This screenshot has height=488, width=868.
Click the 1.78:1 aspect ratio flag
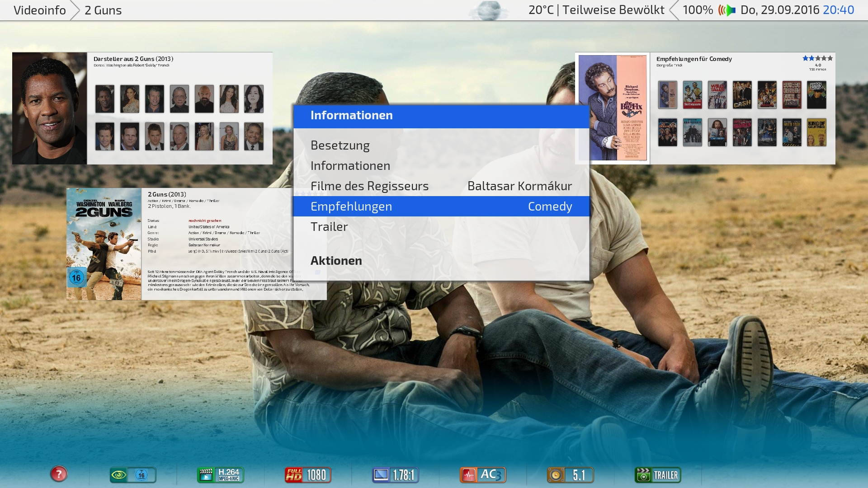coord(396,475)
